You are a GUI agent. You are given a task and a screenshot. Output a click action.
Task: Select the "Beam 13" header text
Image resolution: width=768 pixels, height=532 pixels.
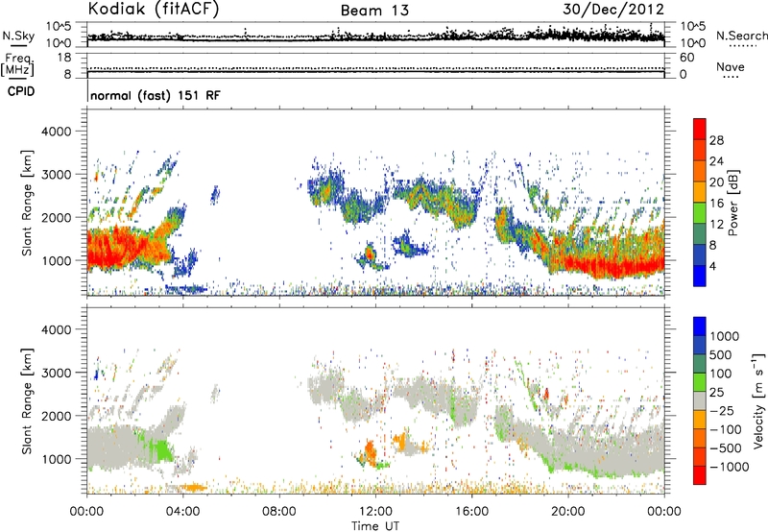[374, 11]
